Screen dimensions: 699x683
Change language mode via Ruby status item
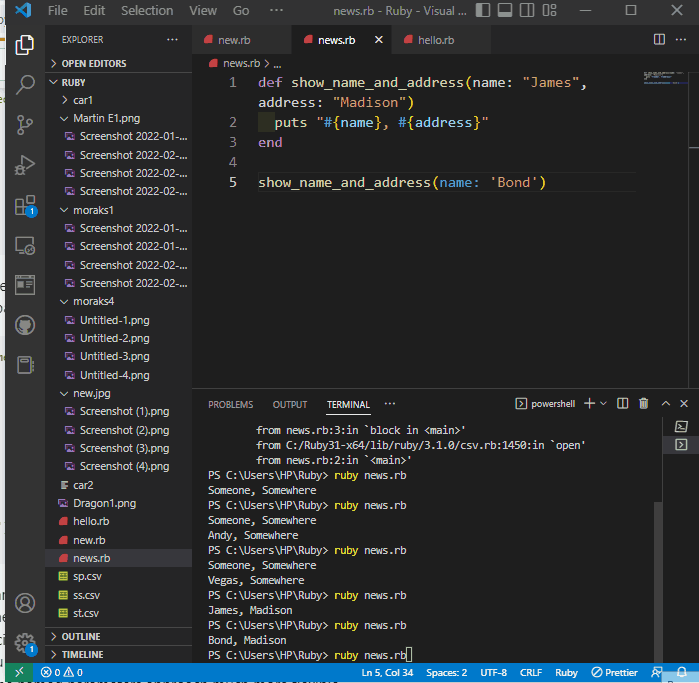(566, 672)
